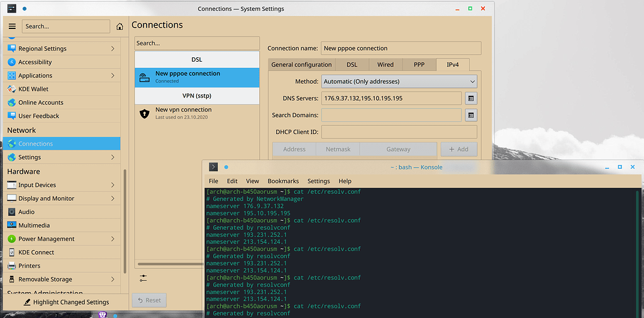The width and height of the screenshot is (644, 318).
Task: Click the DHCP Client ID field
Action: pyautogui.click(x=399, y=132)
